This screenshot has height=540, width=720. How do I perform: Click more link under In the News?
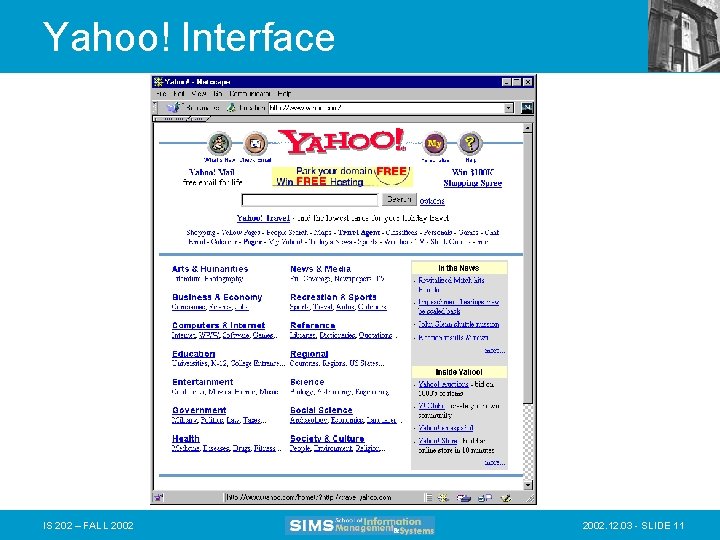point(495,351)
